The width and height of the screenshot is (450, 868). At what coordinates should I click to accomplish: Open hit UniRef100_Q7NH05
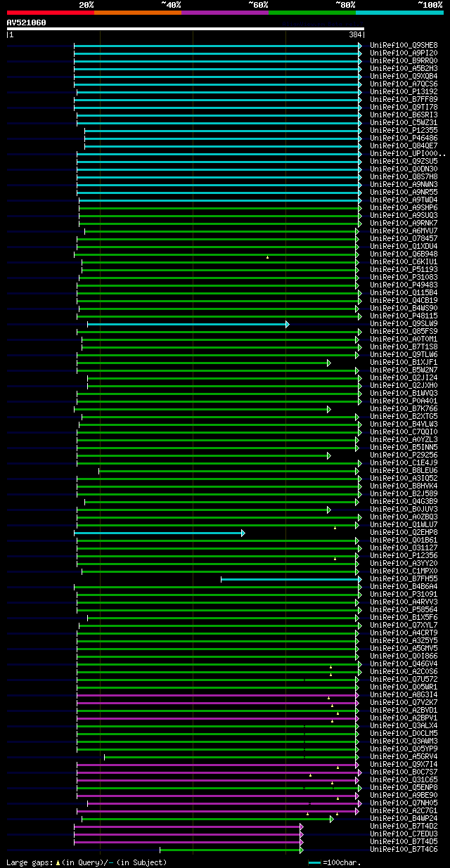click(404, 803)
